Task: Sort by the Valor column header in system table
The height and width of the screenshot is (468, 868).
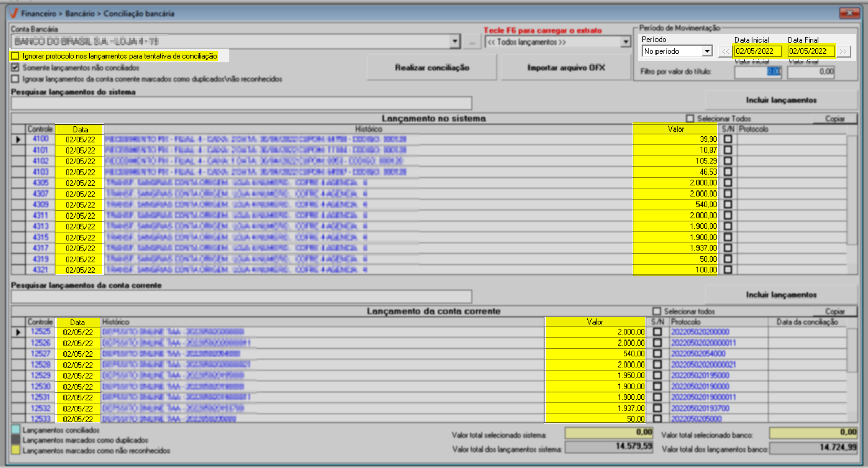Action: pyautogui.click(x=675, y=129)
